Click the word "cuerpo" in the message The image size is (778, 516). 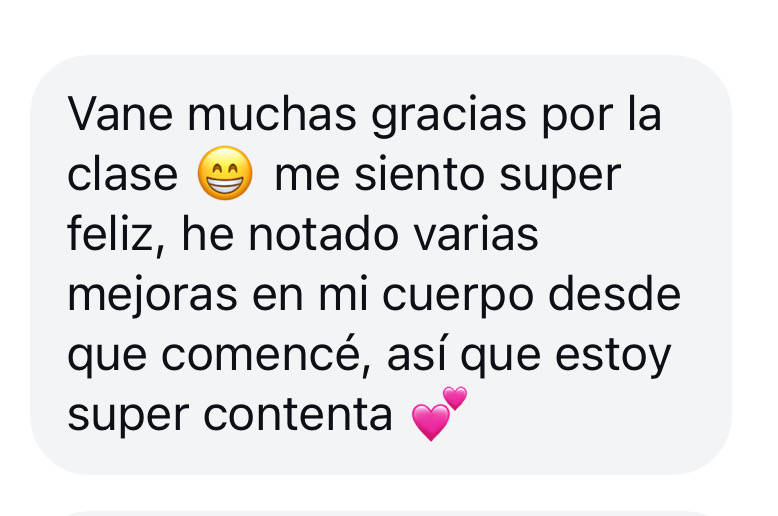click(458, 297)
